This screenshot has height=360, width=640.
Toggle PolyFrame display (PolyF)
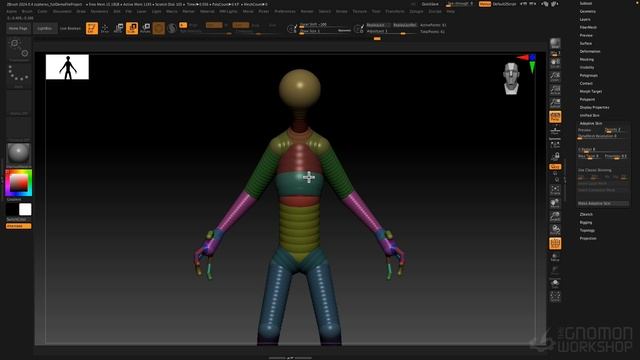555,244
